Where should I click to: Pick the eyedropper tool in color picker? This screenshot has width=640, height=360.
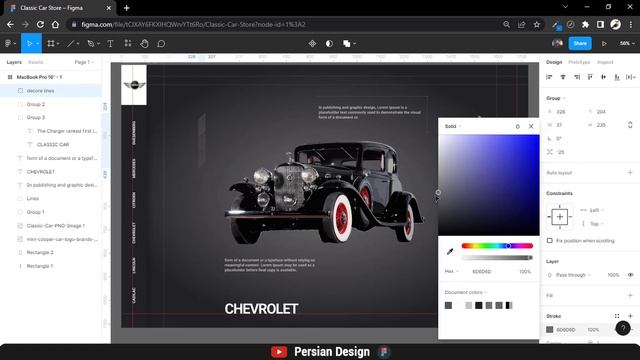(450, 252)
